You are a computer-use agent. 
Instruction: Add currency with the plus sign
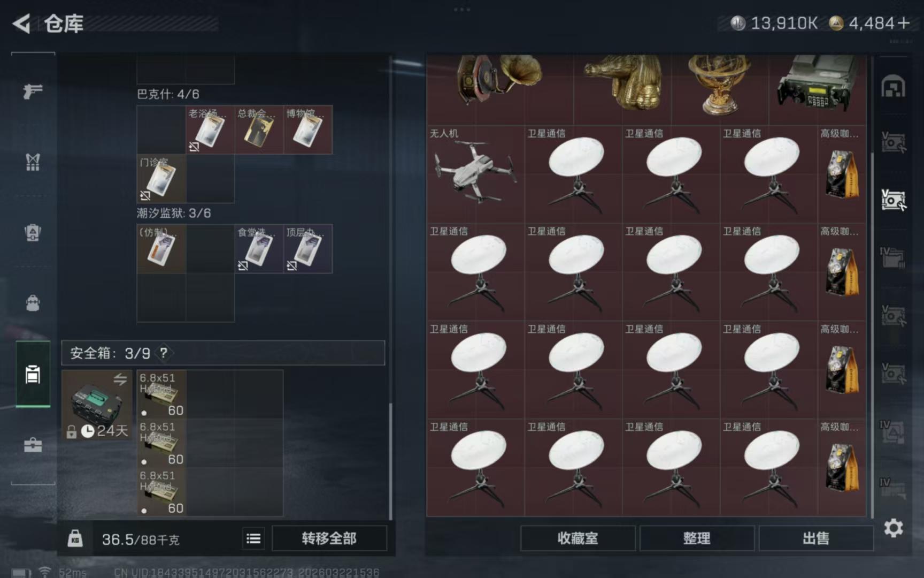point(904,23)
